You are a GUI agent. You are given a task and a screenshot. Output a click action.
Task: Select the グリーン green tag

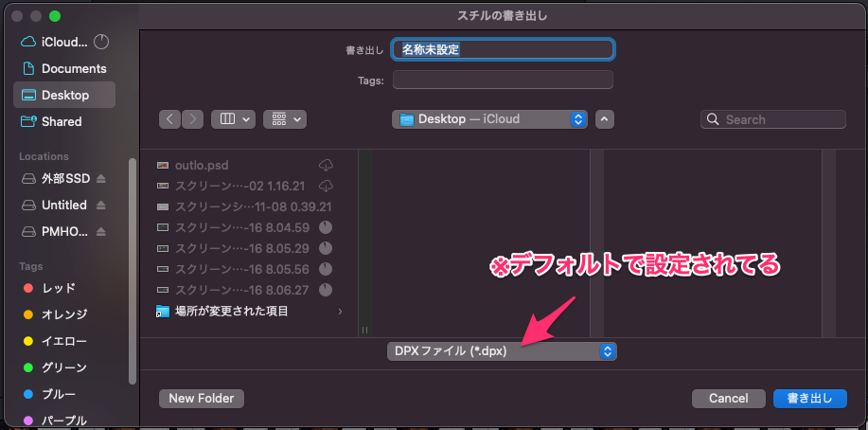tap(55, 367)
